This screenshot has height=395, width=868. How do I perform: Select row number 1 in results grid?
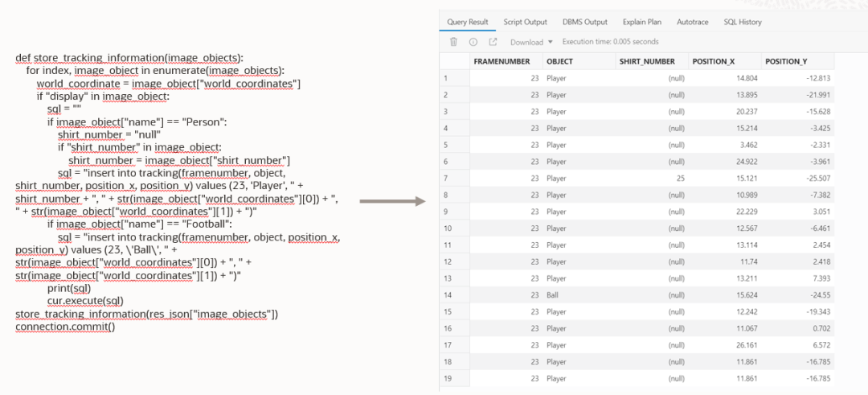pos(444,78)
